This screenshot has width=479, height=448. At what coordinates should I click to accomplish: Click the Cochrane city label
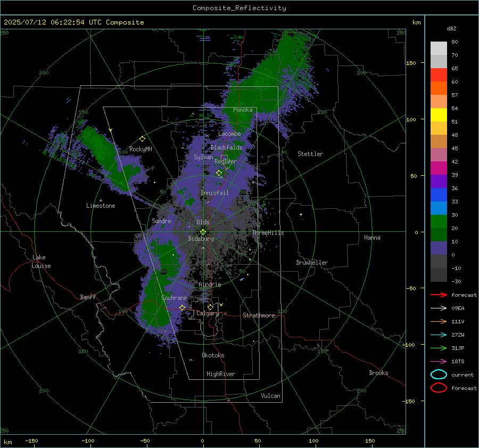tap(174, 298)
